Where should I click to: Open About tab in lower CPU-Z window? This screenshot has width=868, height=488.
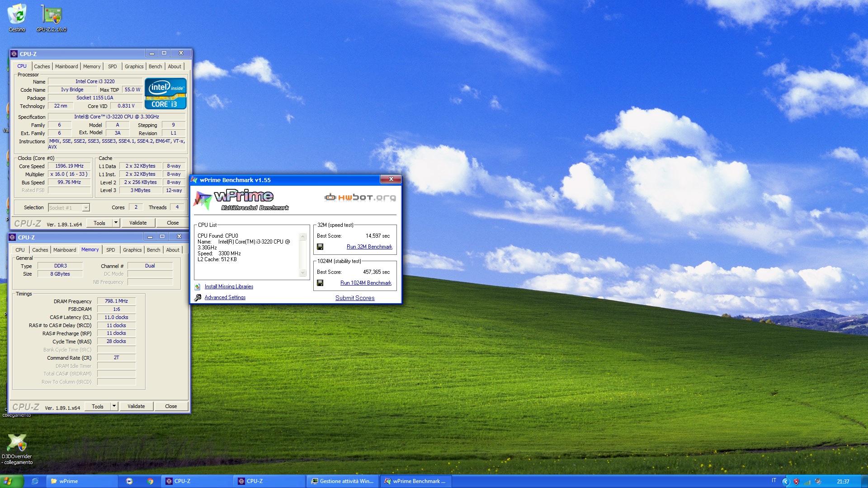point(173,250)
